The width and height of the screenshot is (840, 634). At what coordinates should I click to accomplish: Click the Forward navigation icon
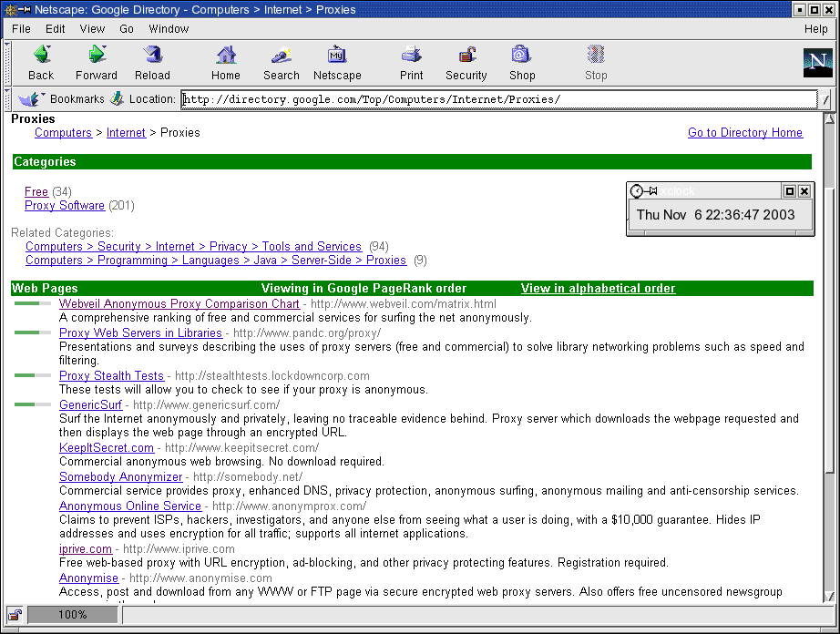click(97, 55)
